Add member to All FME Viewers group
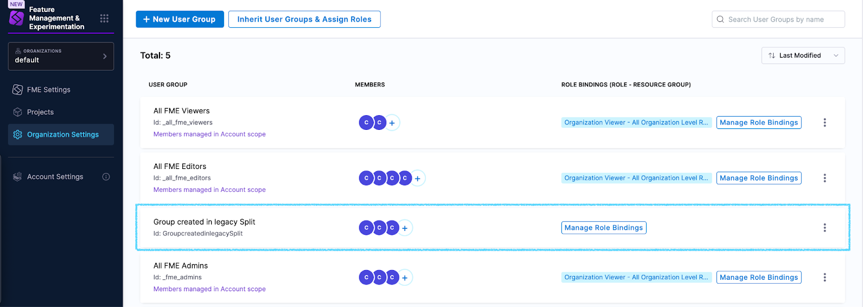Viewport: 868px width, 307px height. coord(392,123)
